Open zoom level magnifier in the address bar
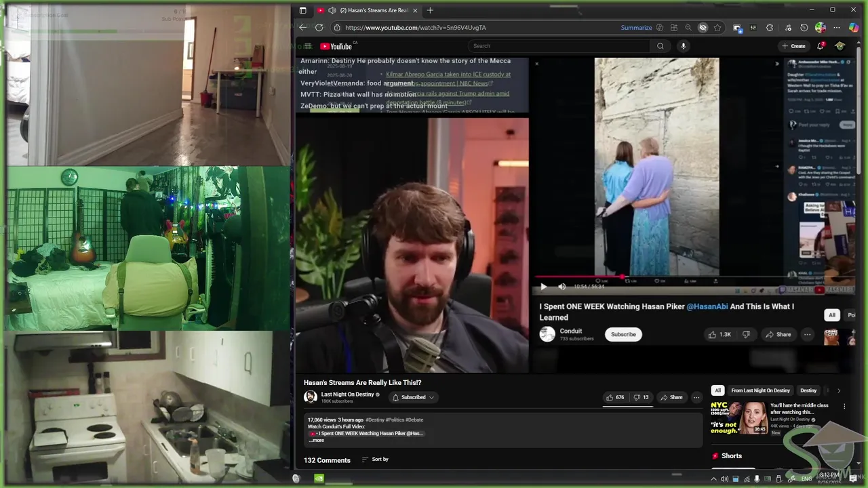This screenshot has width=868, height=488. click(x=688, y=28)
